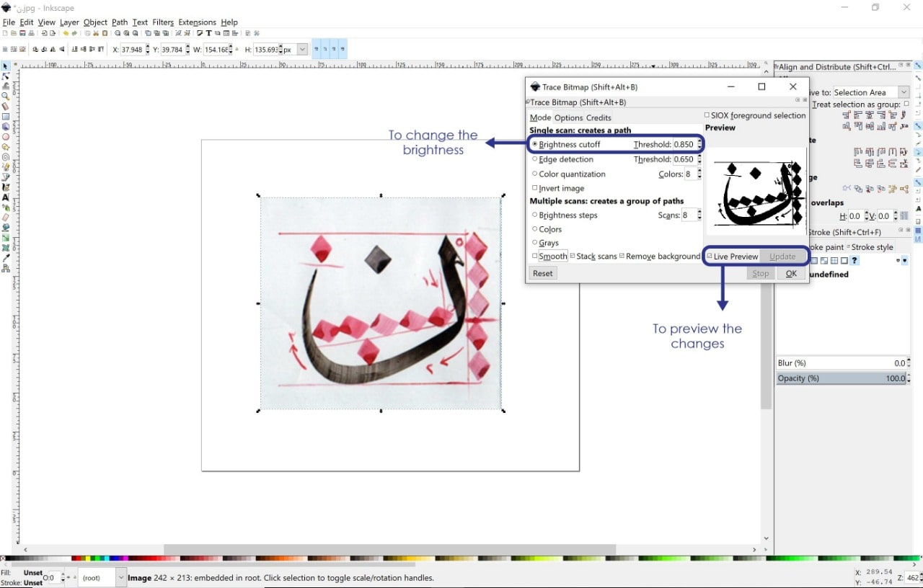Click the Cut scissors icon

95,33
